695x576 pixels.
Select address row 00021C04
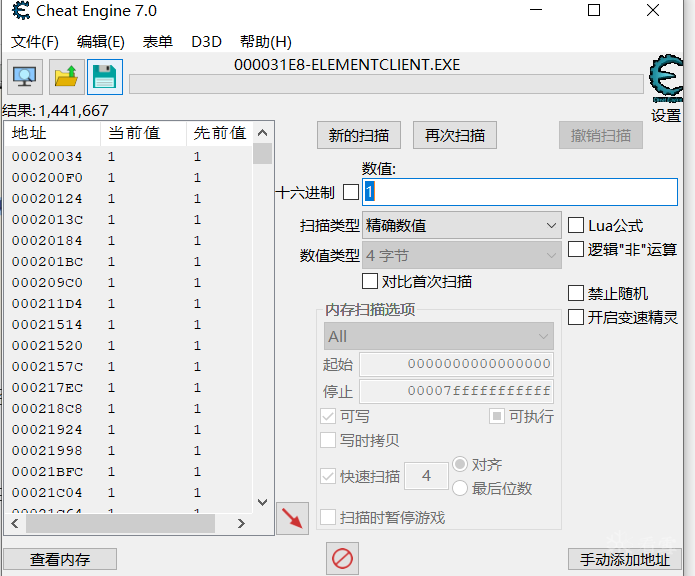click(129, 492)
